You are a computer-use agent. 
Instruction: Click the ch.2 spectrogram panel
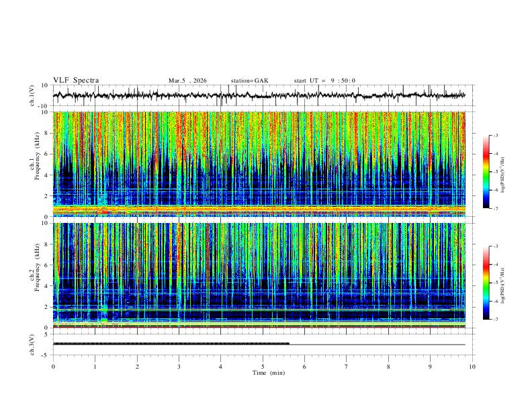pos(259,275)
